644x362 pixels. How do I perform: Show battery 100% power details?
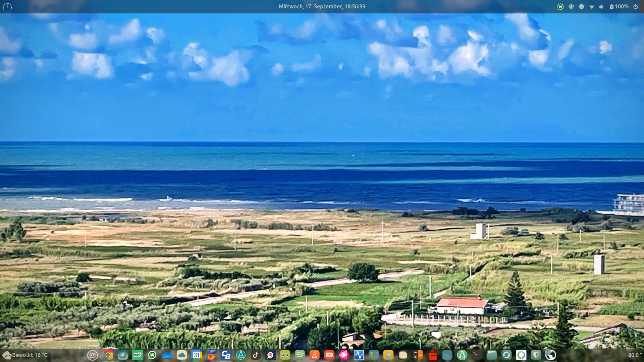619,7
